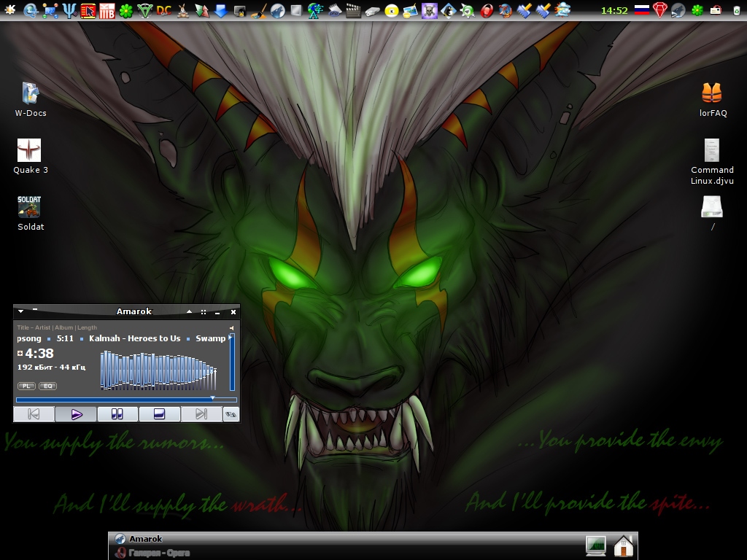747x560 pixels.
Task: Open the KDE start menu gear icon
Action: point(10,10)
